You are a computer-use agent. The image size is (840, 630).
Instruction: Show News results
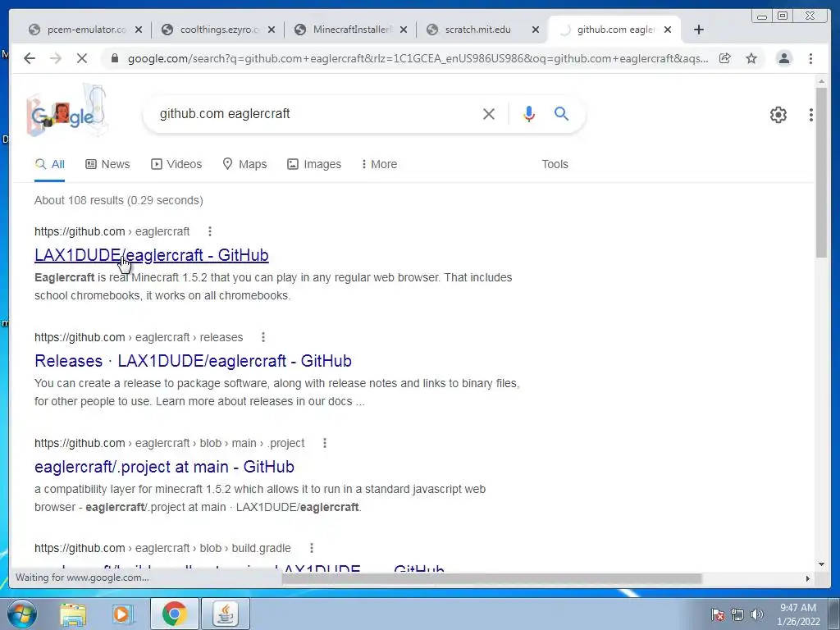tap(107, 164)
